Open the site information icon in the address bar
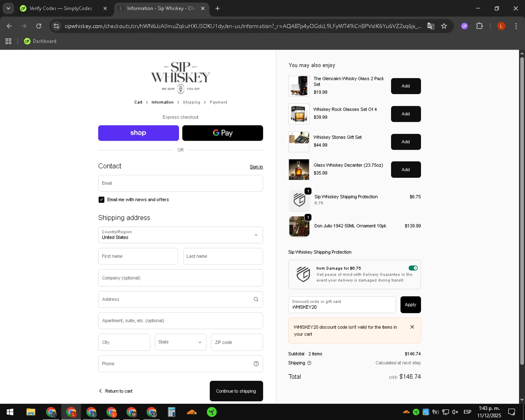 coord(56,26)
